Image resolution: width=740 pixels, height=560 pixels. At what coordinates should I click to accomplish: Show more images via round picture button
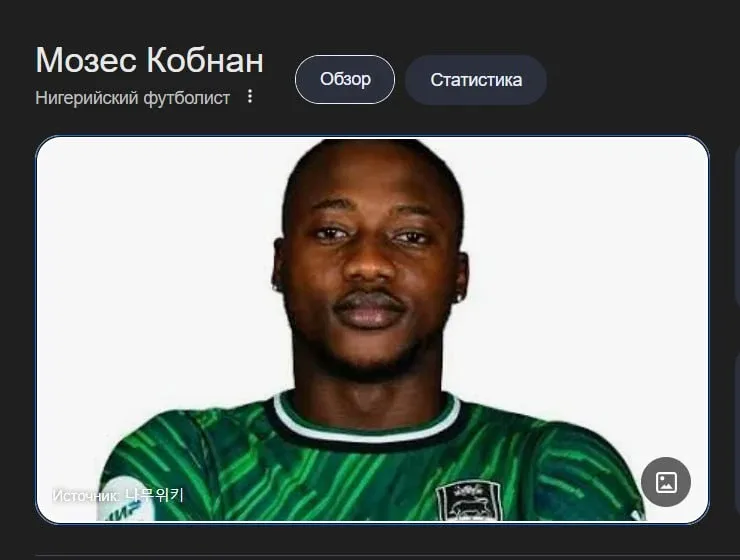[666, 482]
